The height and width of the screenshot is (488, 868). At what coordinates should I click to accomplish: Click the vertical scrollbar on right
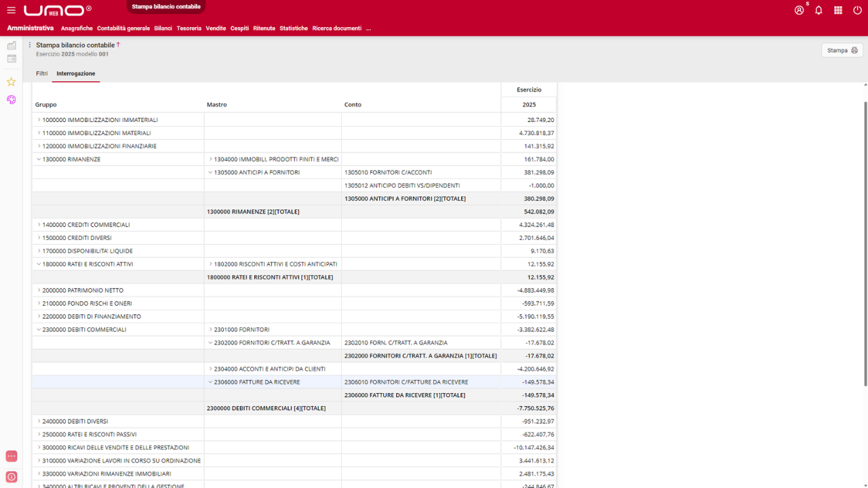pyautogui.click(x=865, y=244)
